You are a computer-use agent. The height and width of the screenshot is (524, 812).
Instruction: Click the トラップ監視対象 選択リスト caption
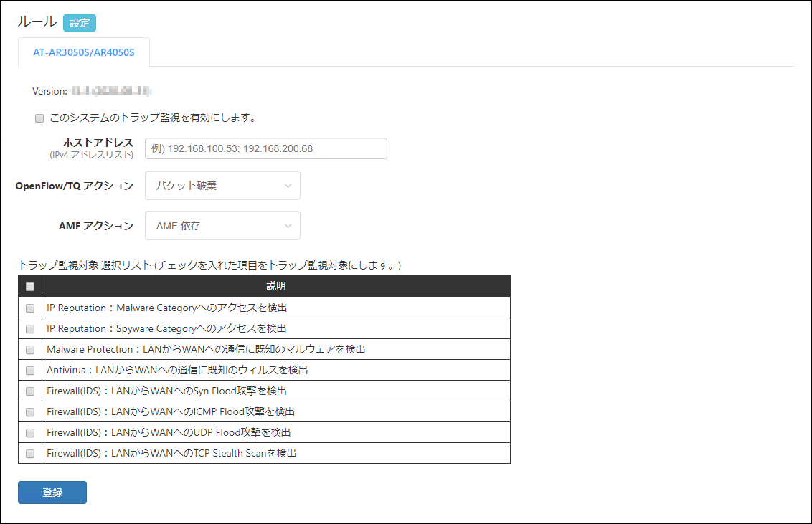point(209,265)
